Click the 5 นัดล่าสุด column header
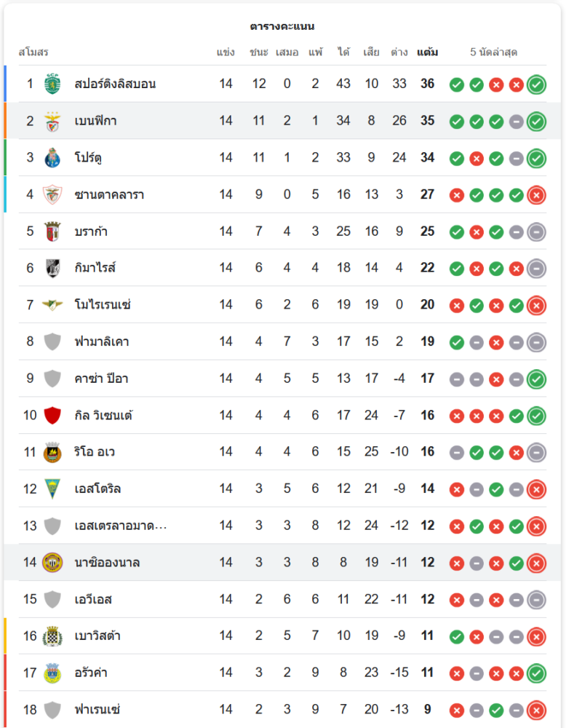Screen dimensions: 566x728 (493, 52)
